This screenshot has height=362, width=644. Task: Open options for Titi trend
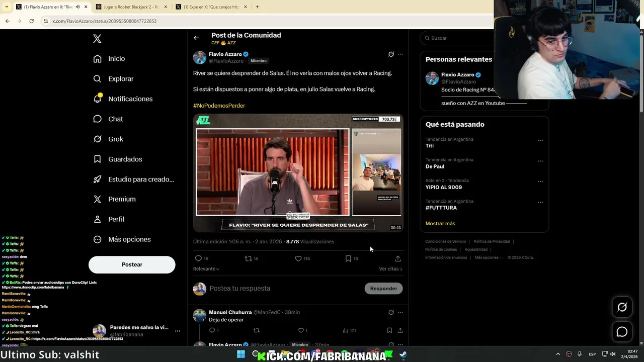(x=540, y=141)
